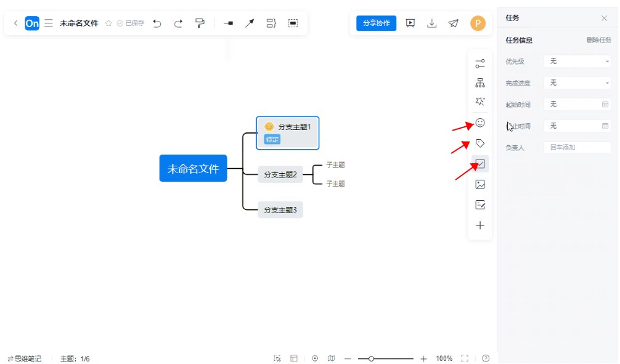Click the 分享协作 share button
620x364 pixels.
pos(376,23)
